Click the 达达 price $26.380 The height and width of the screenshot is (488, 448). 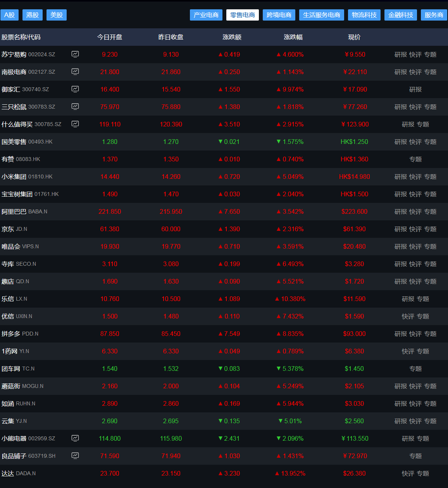pos(354,474)
